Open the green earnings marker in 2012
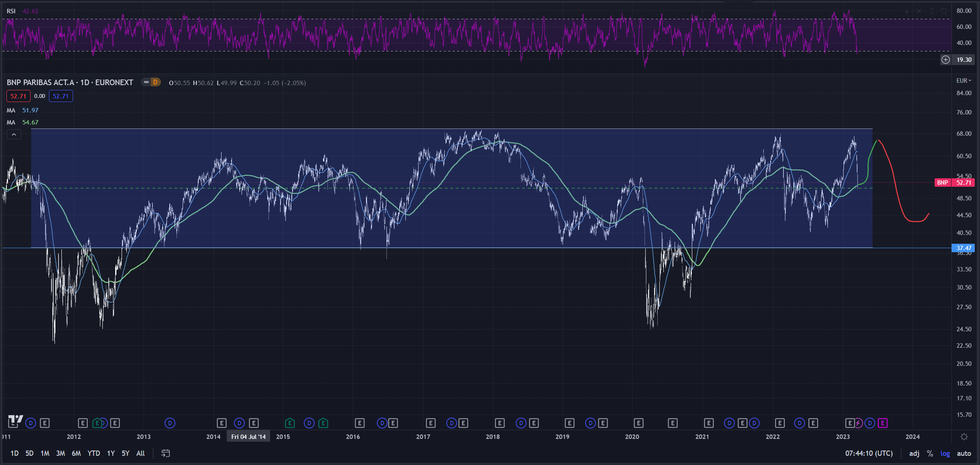980x465 pixels. tap(97, 423)
